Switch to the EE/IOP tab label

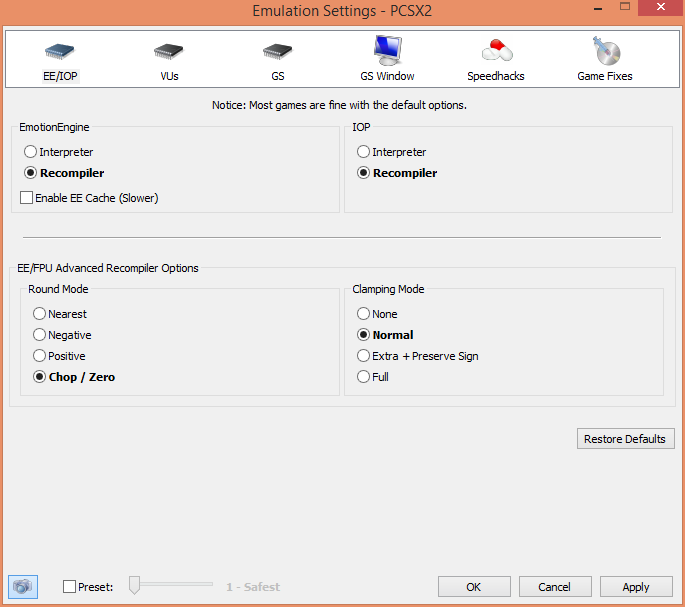click(x=60, y=76)
